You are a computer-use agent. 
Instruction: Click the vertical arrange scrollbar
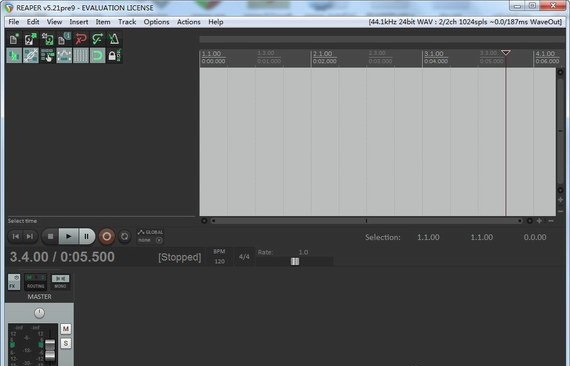560,131
